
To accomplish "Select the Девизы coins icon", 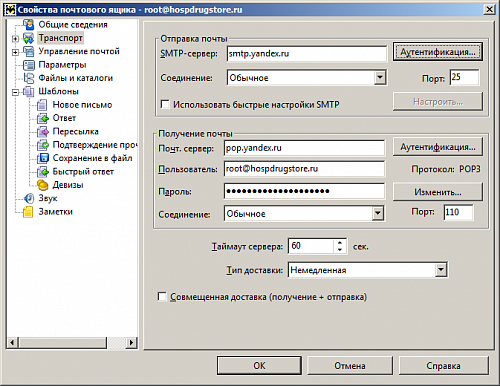I will [43, 185].
